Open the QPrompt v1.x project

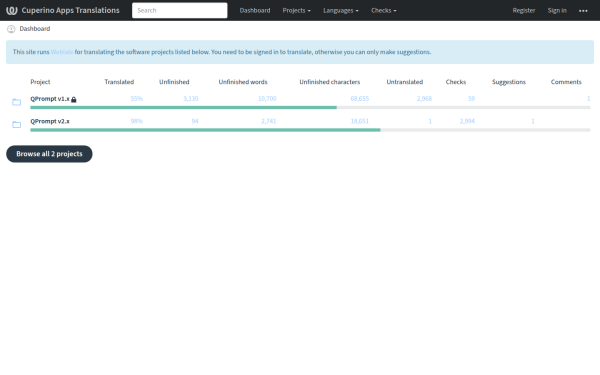[x=50, y=99]
